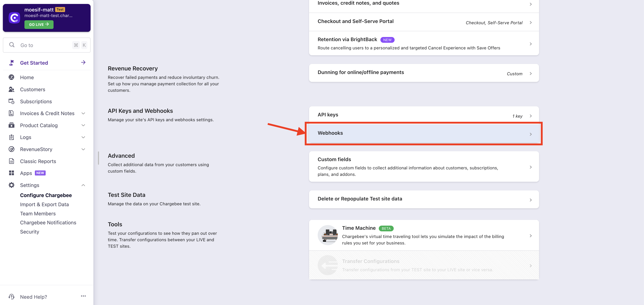This screenshot has width=644, height=305.
Task: Click the sidebar resize handle
Action: click(98, 158)
